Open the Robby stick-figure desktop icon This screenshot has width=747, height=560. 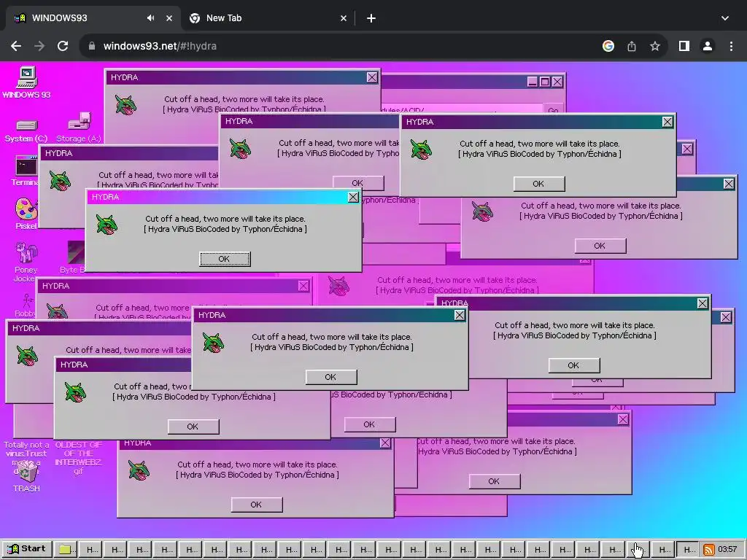[x=26, y=305]
